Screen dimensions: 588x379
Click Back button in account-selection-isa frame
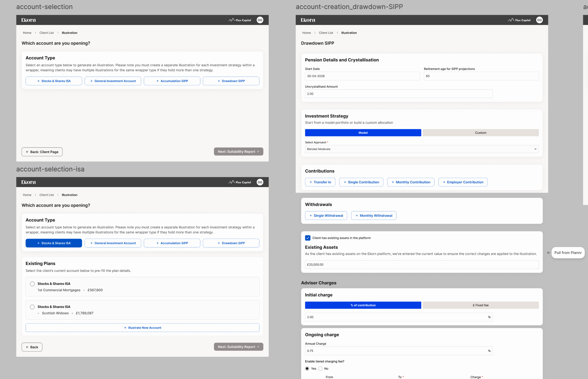point(32,347)
